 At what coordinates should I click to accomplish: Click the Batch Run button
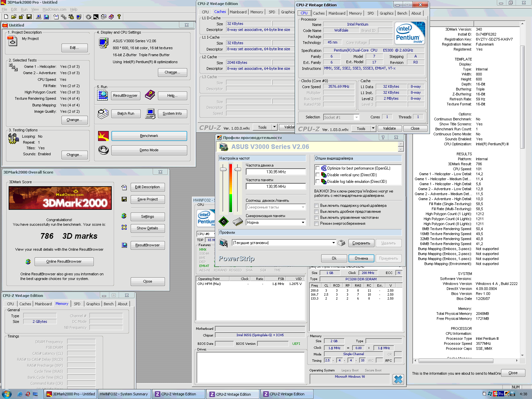[x=126, y=113]
